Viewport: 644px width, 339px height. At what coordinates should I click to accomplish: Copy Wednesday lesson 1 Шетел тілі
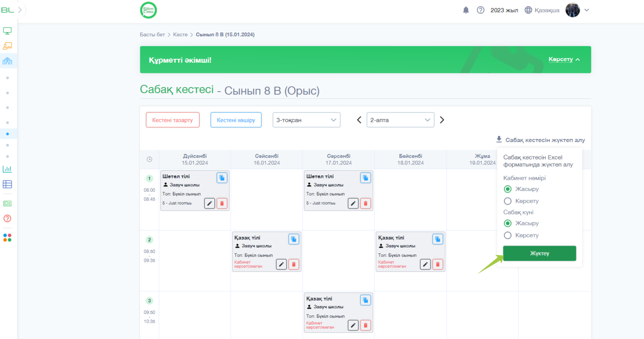(x=365, y=178)
